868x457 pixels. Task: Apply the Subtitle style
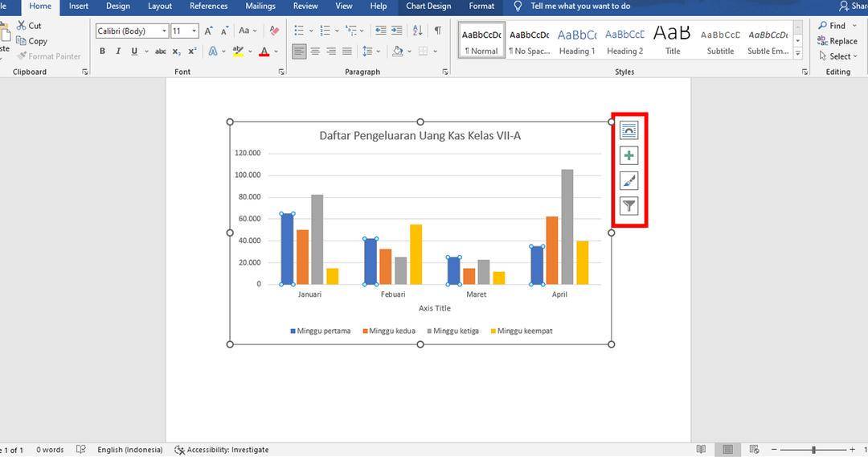pos(720,40)
